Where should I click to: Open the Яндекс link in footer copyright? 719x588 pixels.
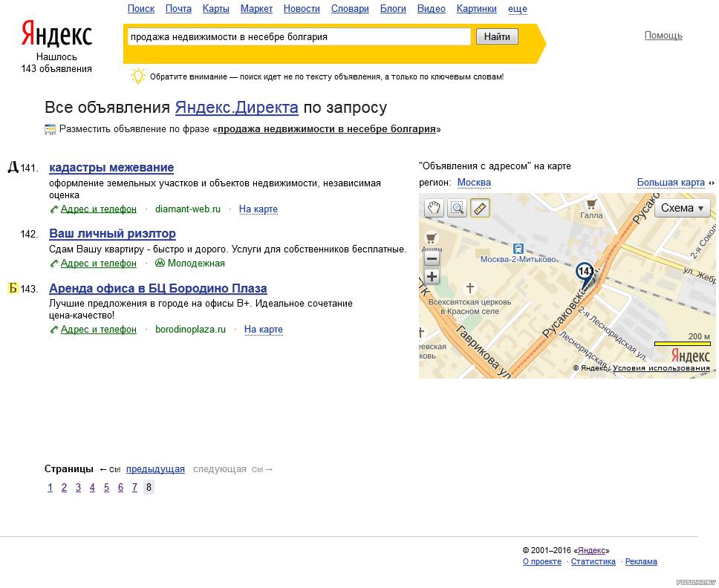click(591, 550)
